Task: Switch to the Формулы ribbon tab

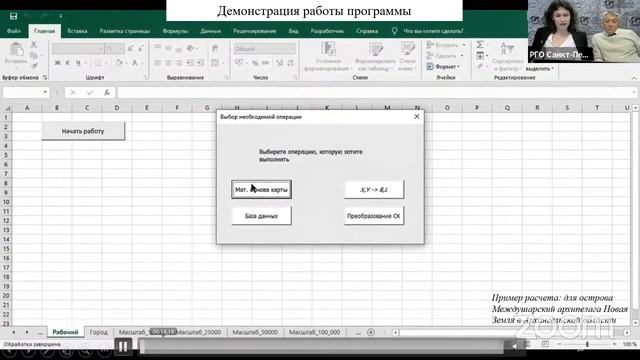Action: point(175,31)
